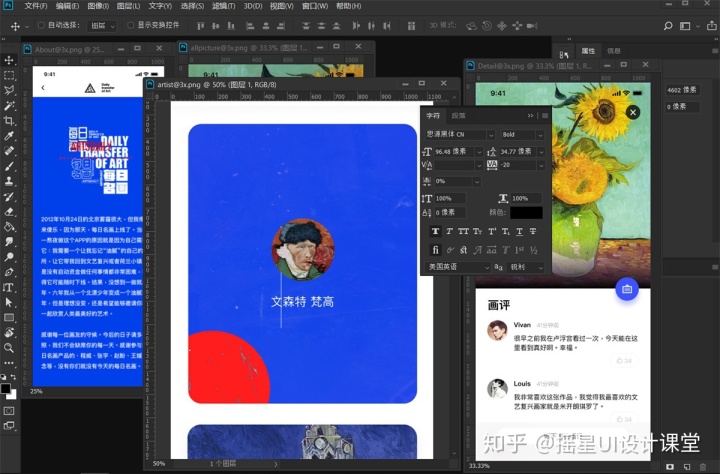The width and height of the screenshot is (720, 474).
Task: Open the 锐利 anti-aliasing dropdown
Action: 526,267
